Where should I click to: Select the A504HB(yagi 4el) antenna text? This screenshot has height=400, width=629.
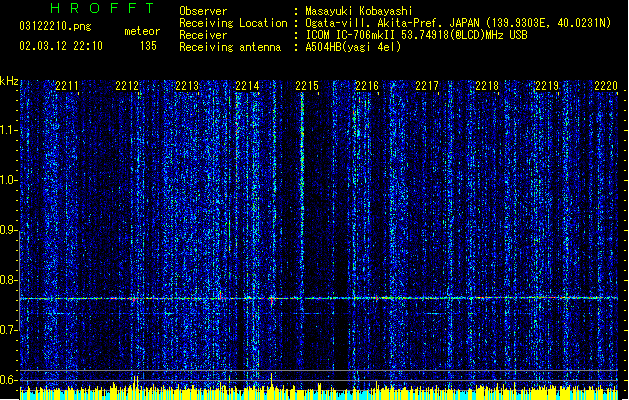click(353, 47)
